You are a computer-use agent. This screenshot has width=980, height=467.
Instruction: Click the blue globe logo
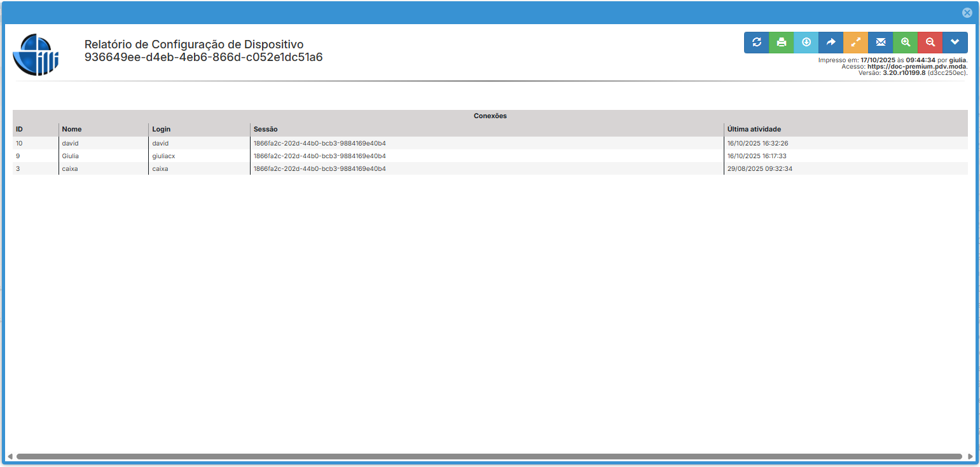[x=36, y=55]
